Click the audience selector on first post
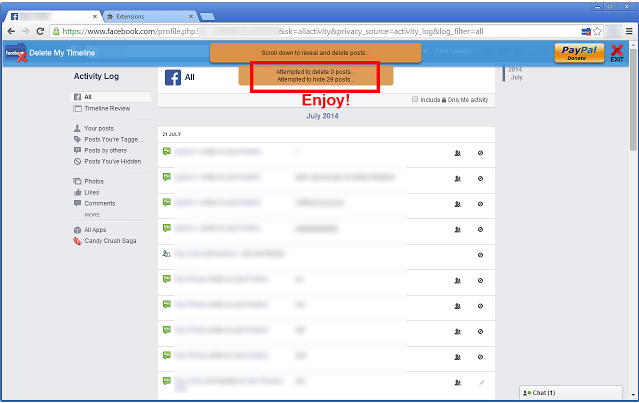The height and width of the screenshot is (403, 639). coord(457,152)
